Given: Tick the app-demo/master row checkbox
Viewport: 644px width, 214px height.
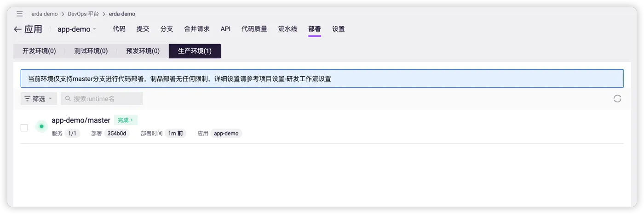Looking at the screenshot, I should 24,128.
